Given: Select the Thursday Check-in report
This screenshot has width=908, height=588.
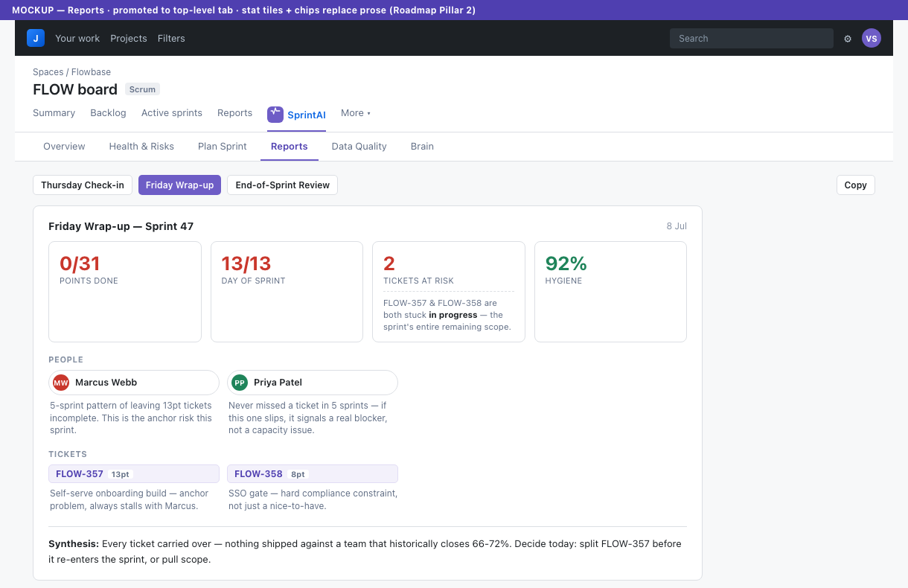Looking at the screenshot, I should click(83, 185).
